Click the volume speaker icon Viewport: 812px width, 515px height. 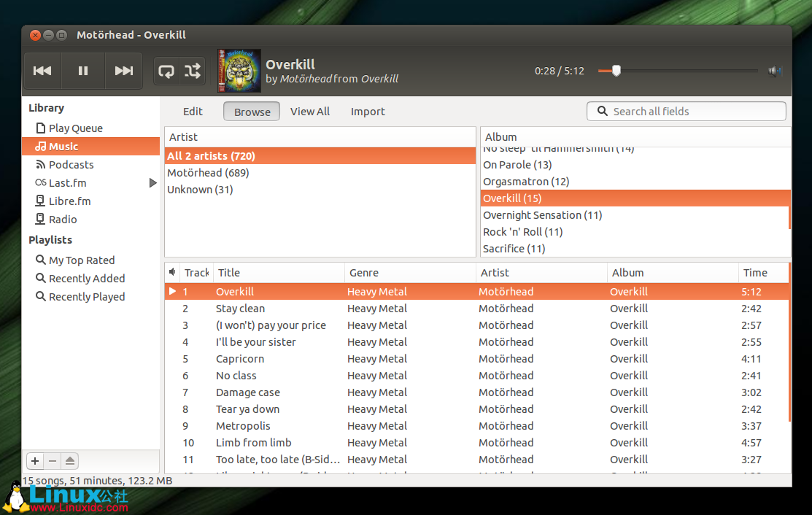click(775, 71)
